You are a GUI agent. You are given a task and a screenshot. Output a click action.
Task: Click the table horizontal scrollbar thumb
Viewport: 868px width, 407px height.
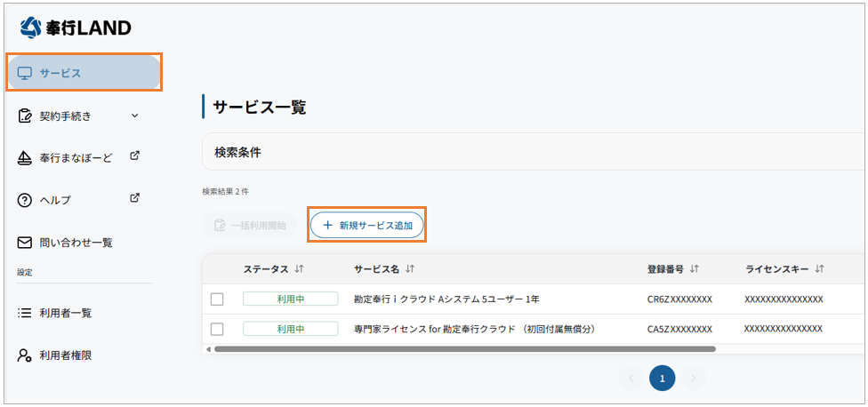(465, 349)
